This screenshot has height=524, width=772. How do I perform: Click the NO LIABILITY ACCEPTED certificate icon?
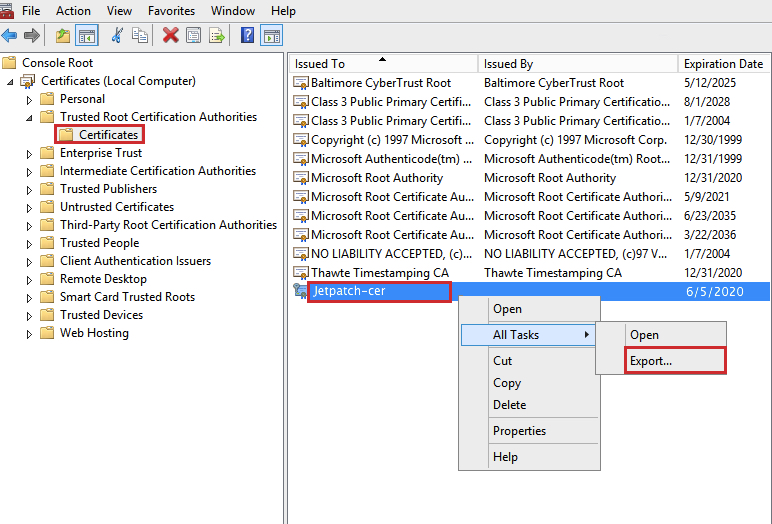[300, 254]
